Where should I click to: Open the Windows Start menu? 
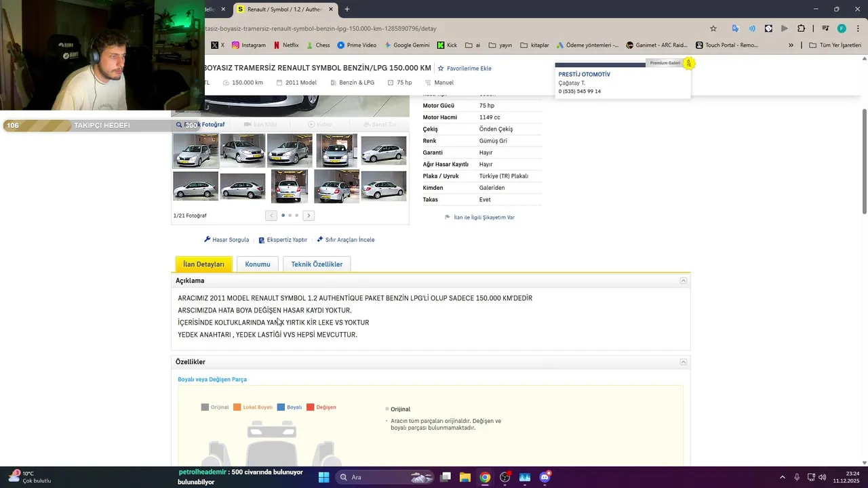click(323, 477)
